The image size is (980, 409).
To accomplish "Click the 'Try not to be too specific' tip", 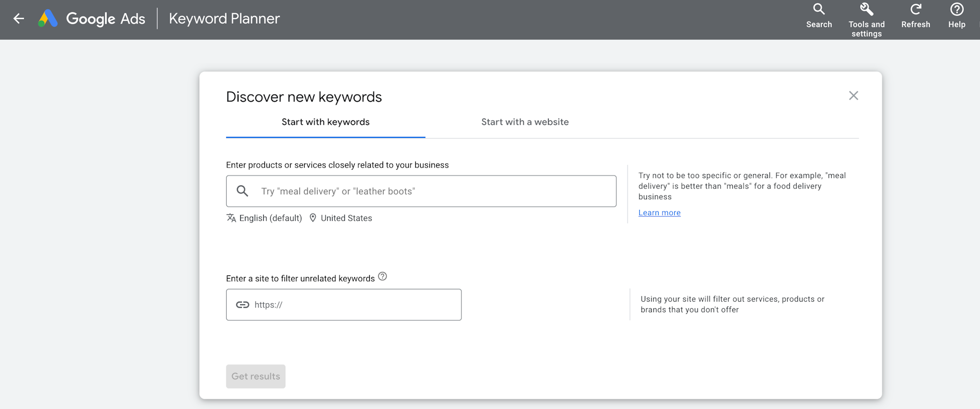I will click(x=742, y=186).
